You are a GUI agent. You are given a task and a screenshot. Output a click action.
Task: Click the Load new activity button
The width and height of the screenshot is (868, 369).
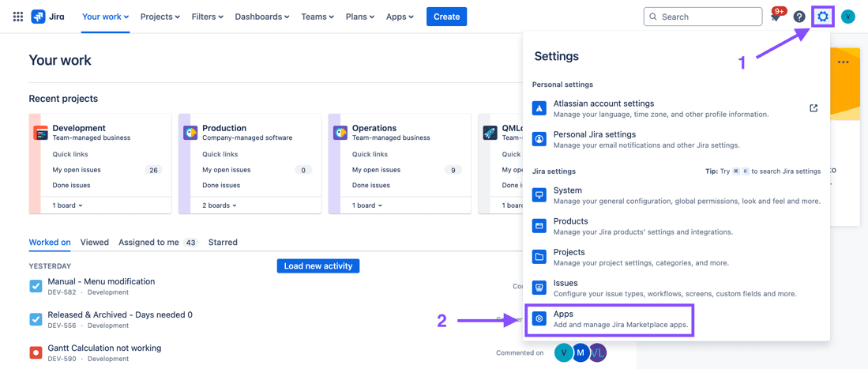[318, 266]
